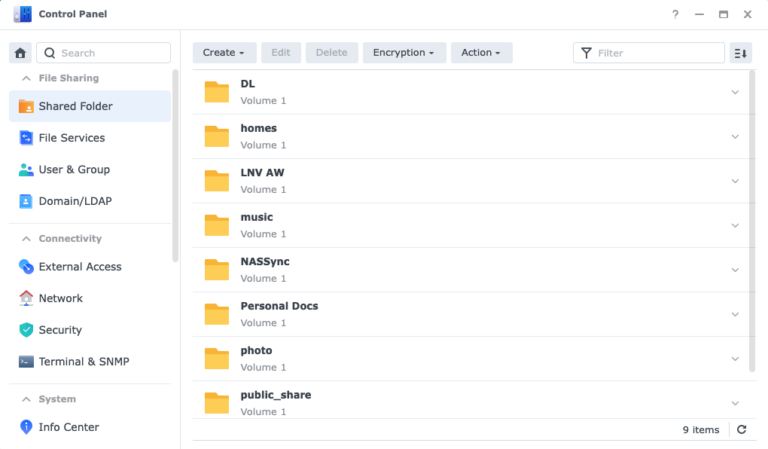
Task: Open the Action dropdown menu
Action: 481,53
